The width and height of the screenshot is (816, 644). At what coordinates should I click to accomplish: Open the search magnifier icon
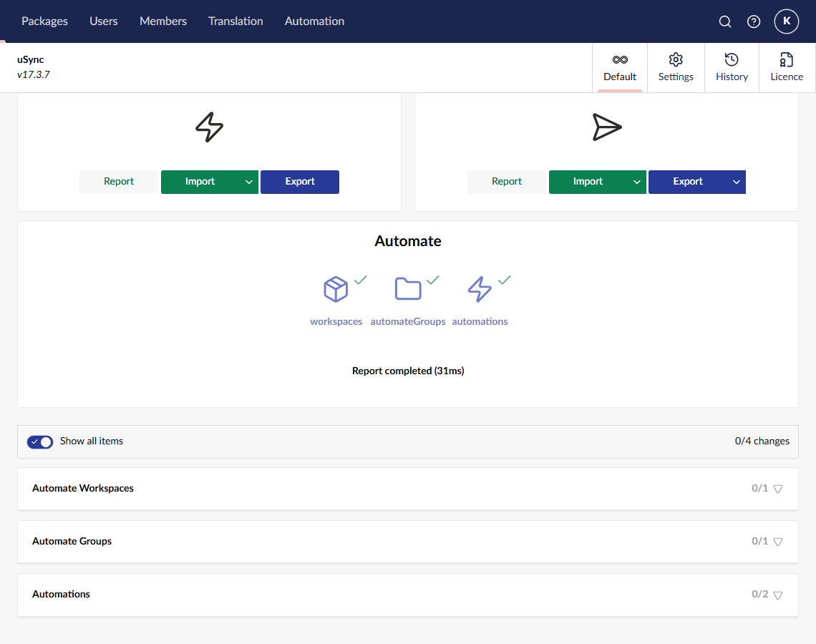tap(725, 21)
